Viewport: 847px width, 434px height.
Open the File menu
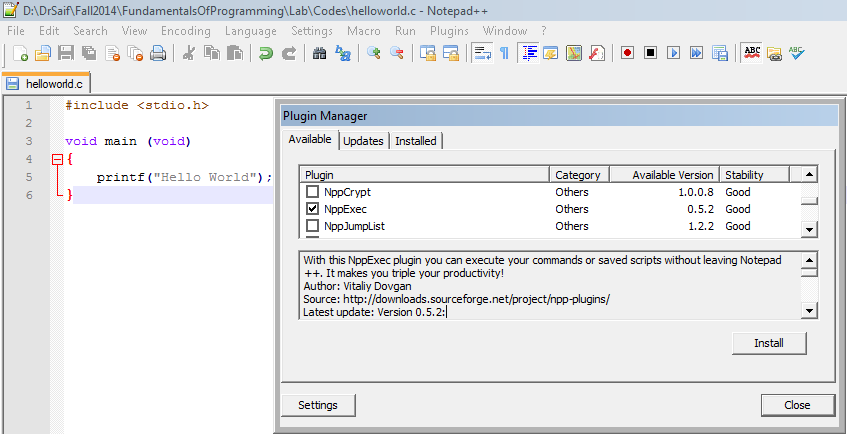pyautogui.click(x=16, y=31)
